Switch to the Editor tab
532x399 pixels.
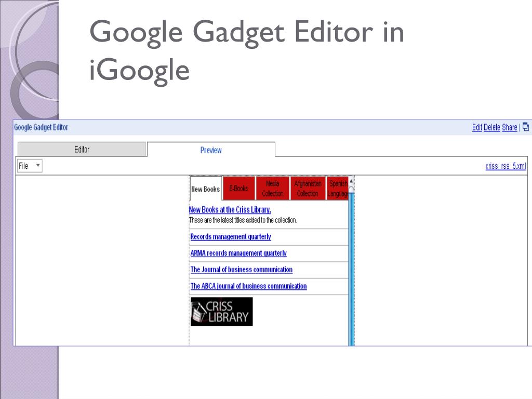pyautogui.click(x=82, y=149)
